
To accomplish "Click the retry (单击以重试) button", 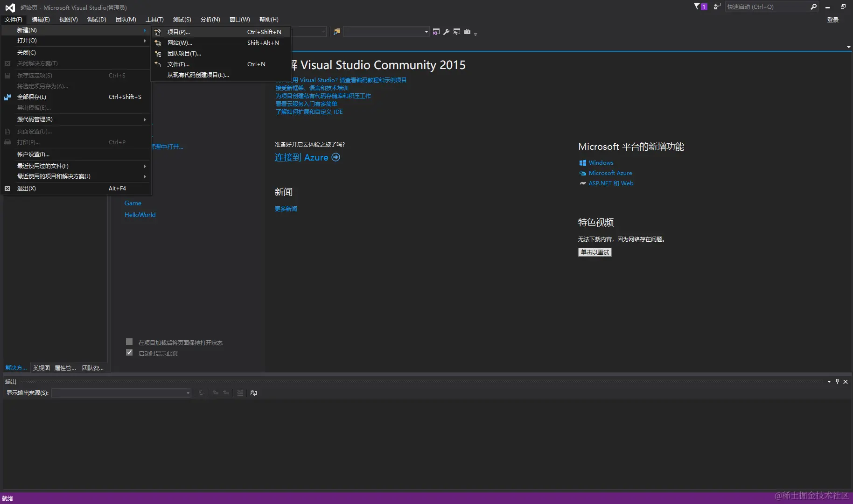I will tap(595, 252).
